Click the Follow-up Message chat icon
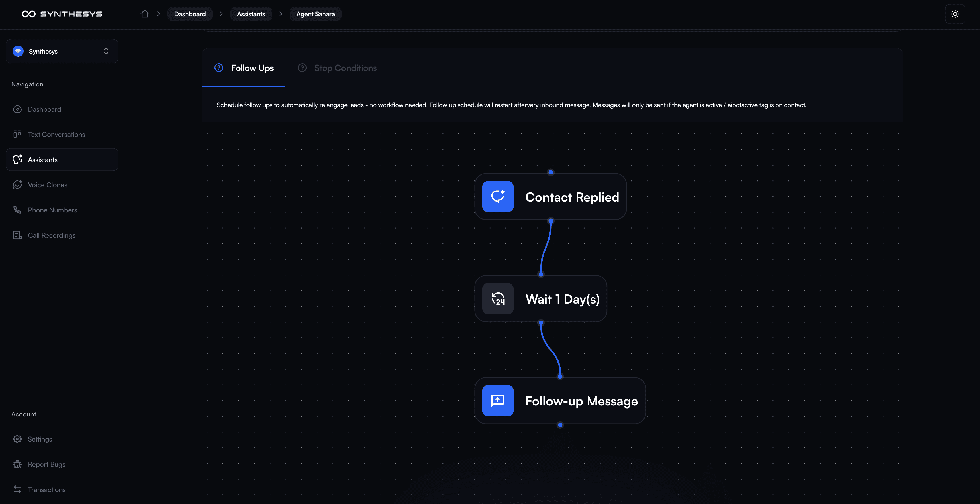The image size is (980, 504). point(498,401)
